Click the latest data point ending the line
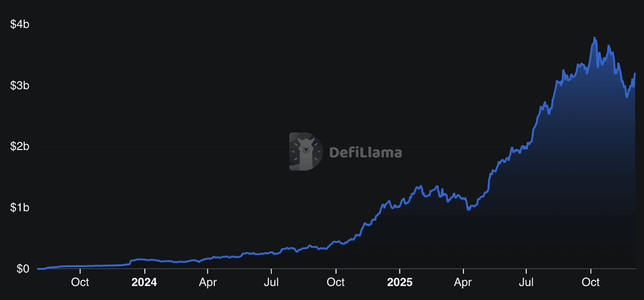 pos(635,73)
